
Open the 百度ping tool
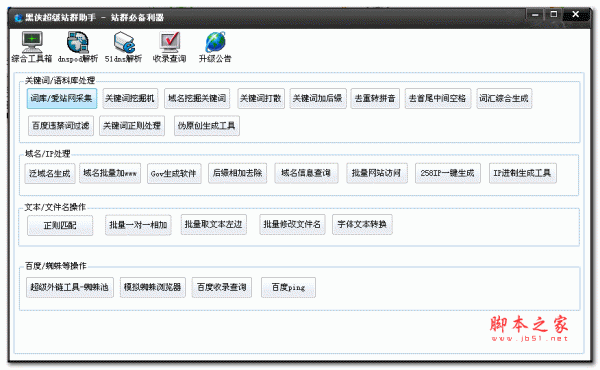[288, 287]
